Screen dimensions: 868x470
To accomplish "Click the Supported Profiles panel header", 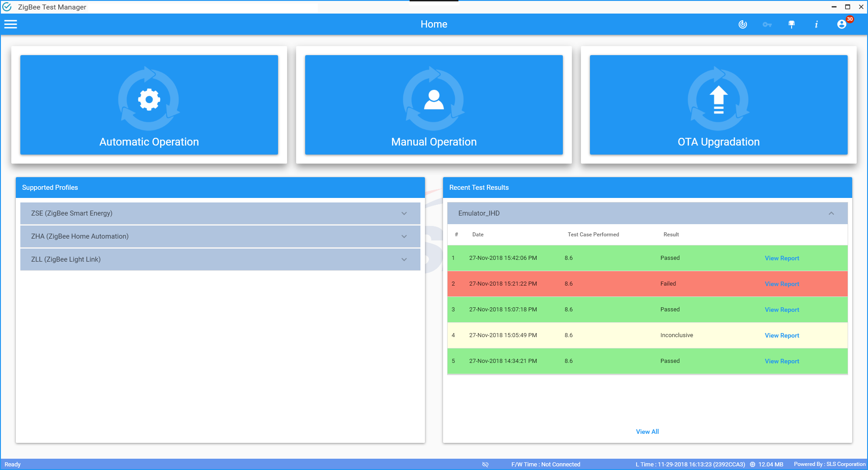I will click(x=220, y=188).
